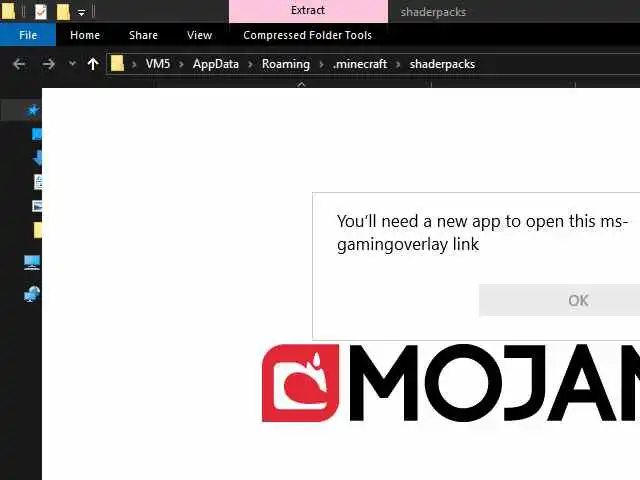
Task: Expand chevron after .minecraft in breadcrumb
Action: tap(398, 64)
